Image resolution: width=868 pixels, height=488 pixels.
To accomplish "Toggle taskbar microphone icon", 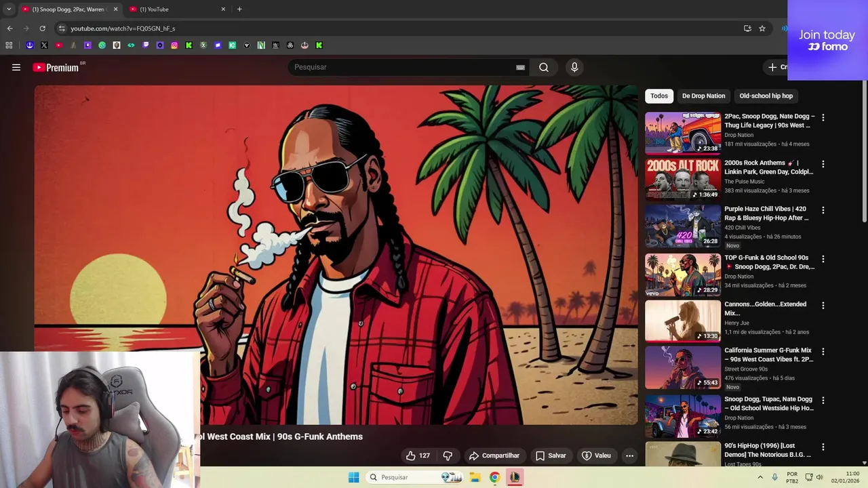I will pos(774,477).
